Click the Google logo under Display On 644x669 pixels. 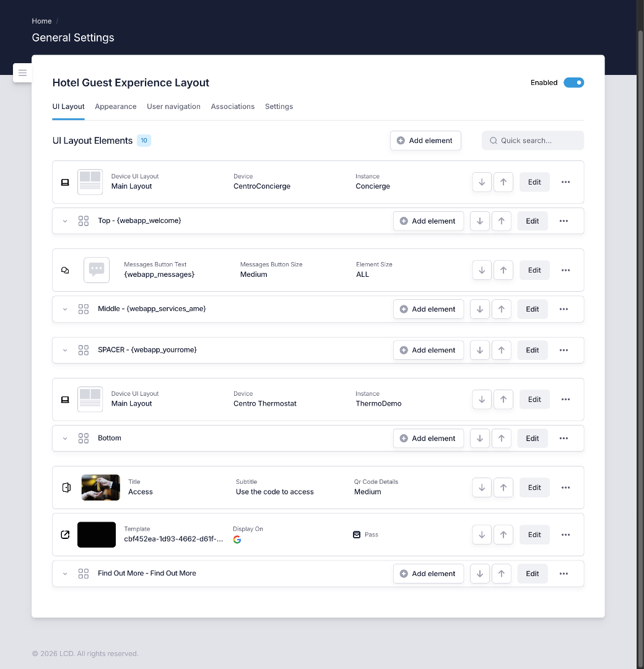[x=237, y=540]
